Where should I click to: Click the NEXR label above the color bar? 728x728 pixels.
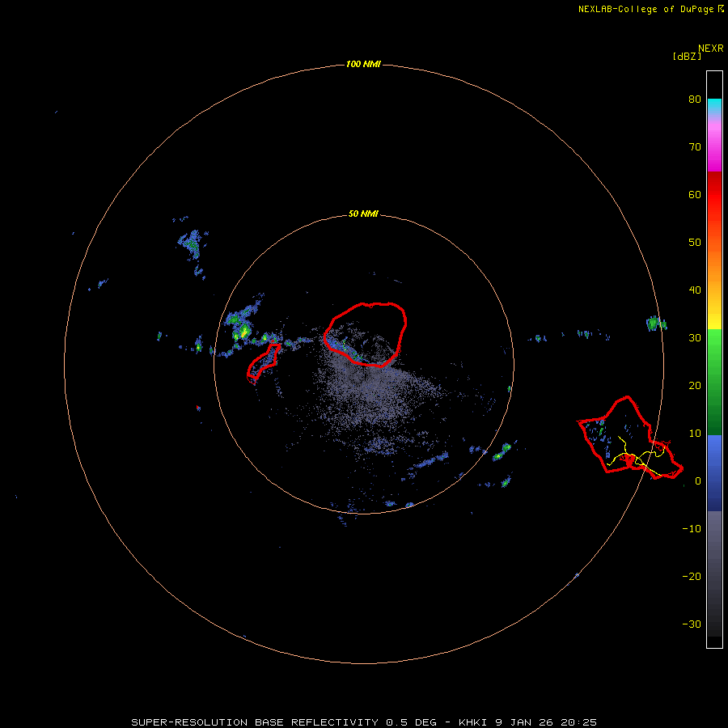(x=711, y=49)
